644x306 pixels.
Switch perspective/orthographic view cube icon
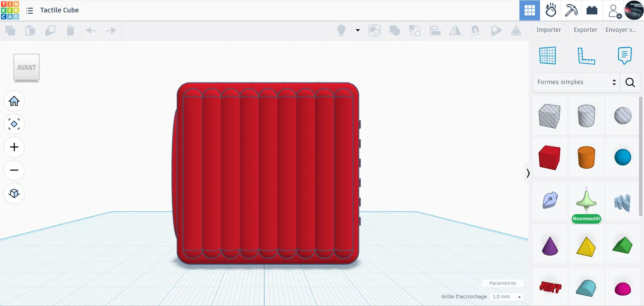(x=14, y=193)
